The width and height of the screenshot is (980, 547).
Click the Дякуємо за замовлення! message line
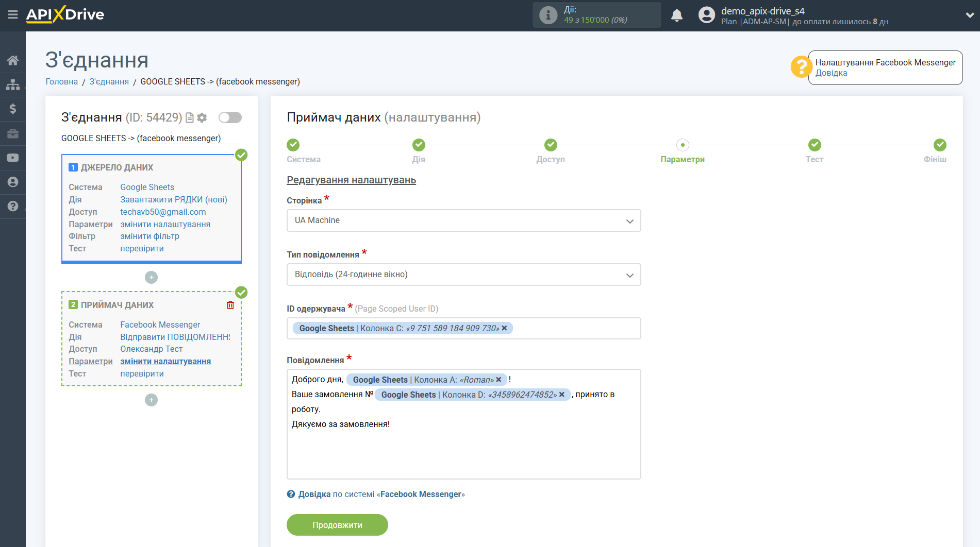pos(341,424)
